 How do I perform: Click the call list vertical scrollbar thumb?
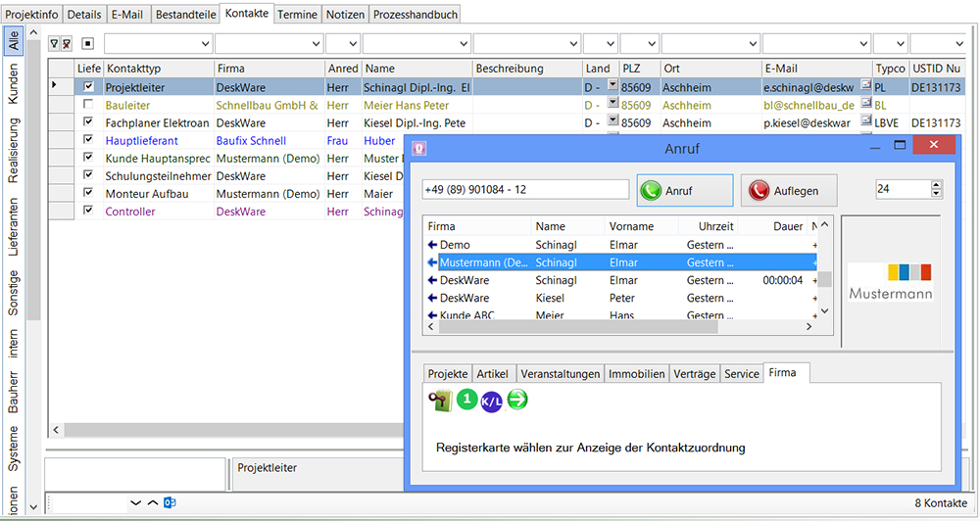tap(824, 279)
